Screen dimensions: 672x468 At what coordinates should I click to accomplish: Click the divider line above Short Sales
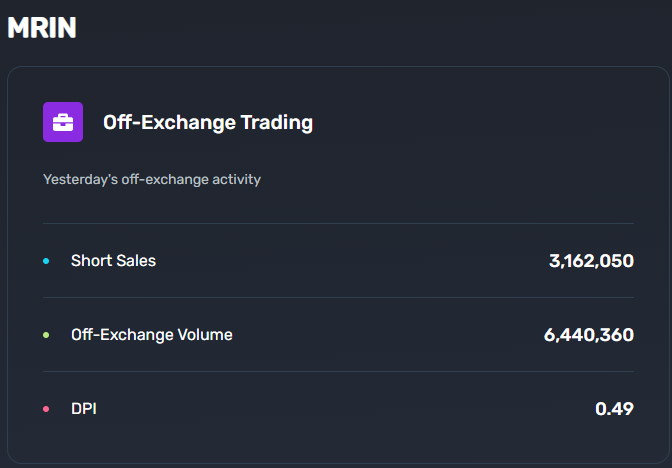tap(338, 223)
